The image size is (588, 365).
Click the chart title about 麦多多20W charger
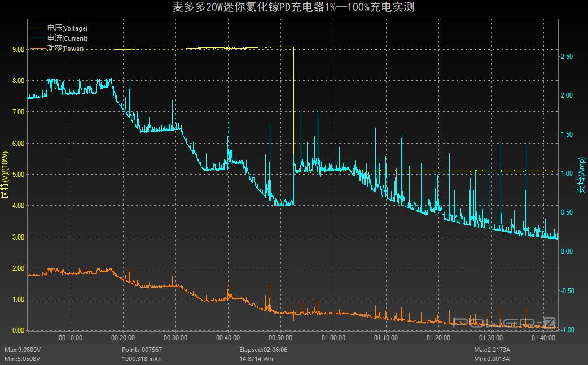[294, 7]
